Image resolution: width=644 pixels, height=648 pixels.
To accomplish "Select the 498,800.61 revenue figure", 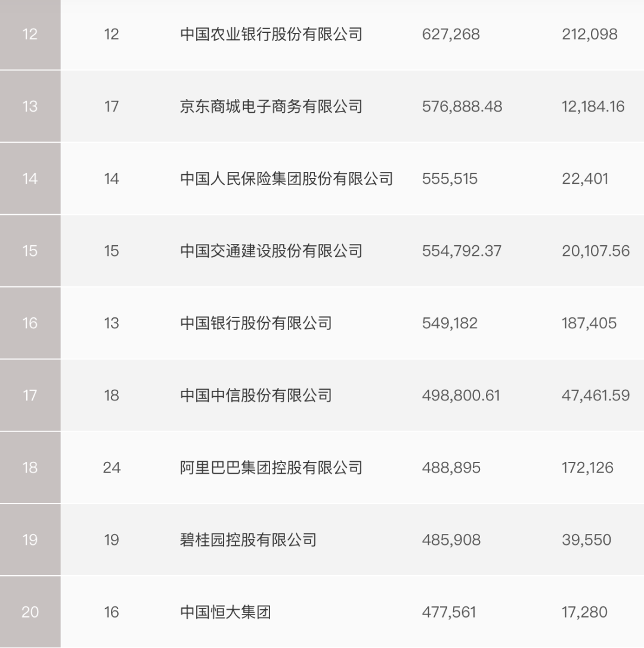I will 461,396.
